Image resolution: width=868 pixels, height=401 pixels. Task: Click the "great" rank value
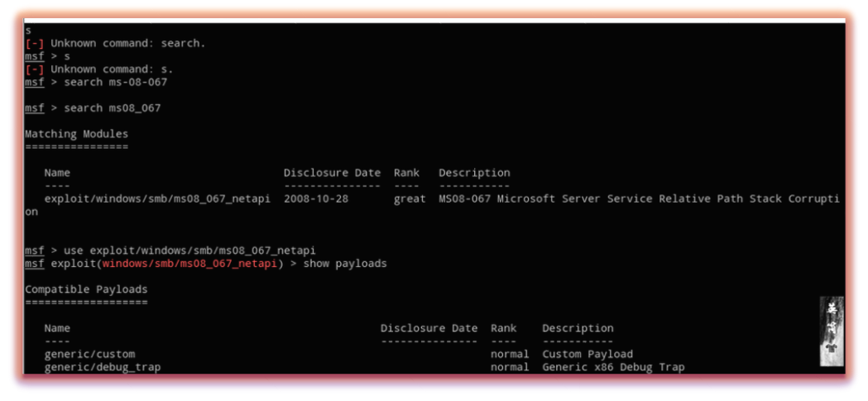[410, 199]
